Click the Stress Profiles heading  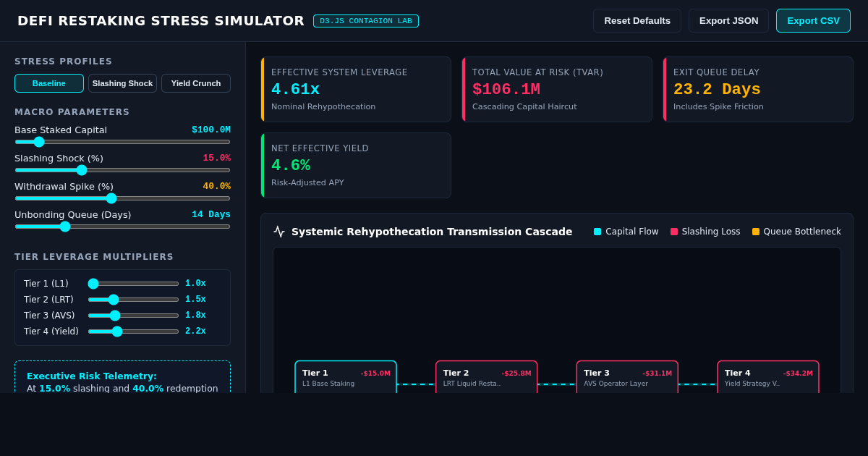point(64,62)
